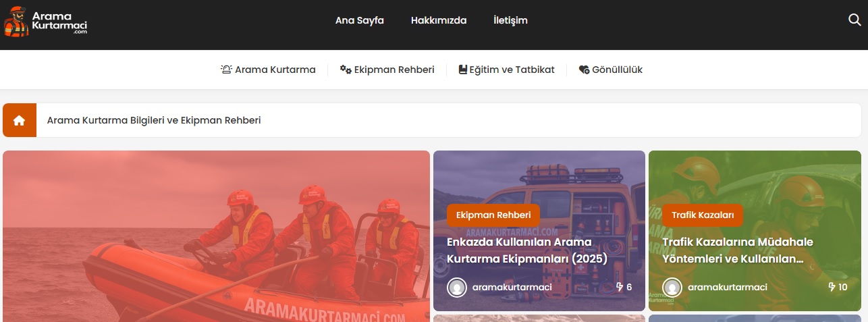This screenshot has height=322, width=868.
Task: Click the lightning view count showing 6
Action: coord(624,288)
